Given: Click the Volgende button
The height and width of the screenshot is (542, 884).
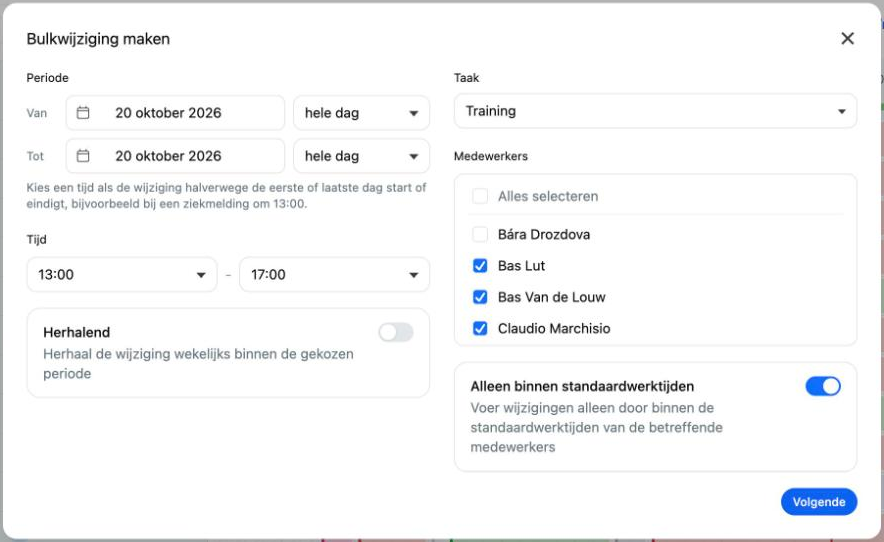Looking at the screenshot, I should tap(819, 502).
